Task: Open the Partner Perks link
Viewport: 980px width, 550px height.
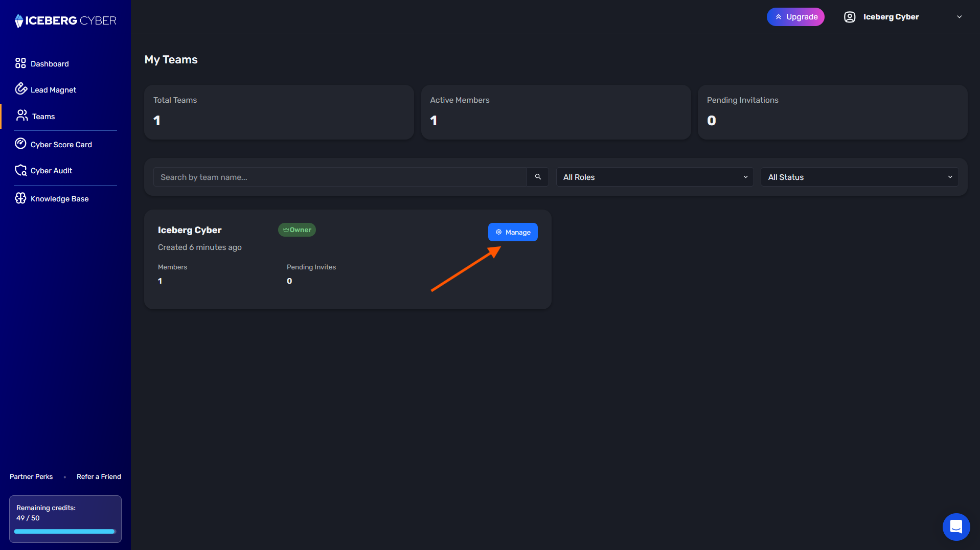Action: click(31, 476)
